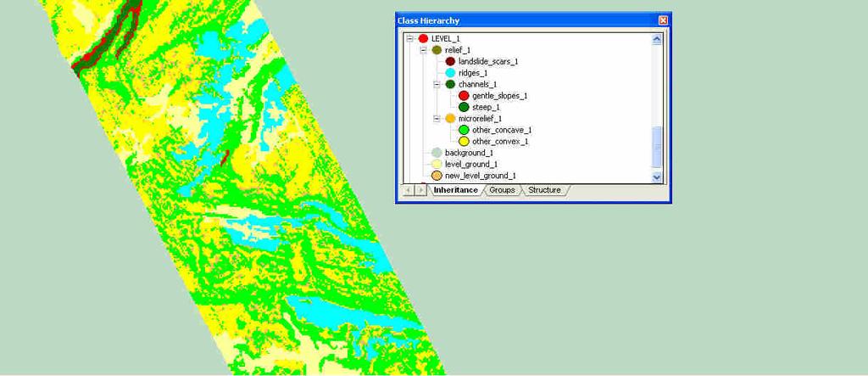Click the tab strip left arrow button

click(409, 190)
